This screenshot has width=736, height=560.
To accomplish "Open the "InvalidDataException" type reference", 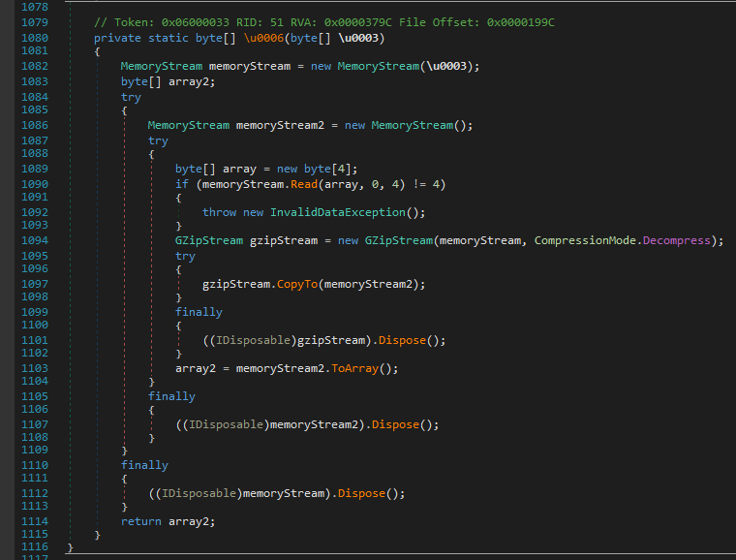I will [337, 212].
